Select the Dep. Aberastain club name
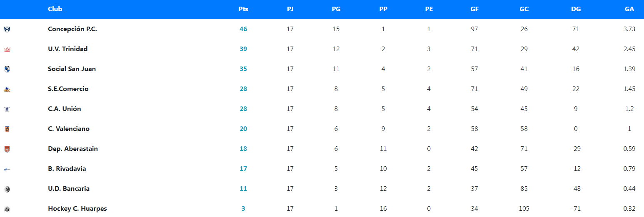Image resolution: width=644 pixels, height=217 pixels. pos(73,149)
